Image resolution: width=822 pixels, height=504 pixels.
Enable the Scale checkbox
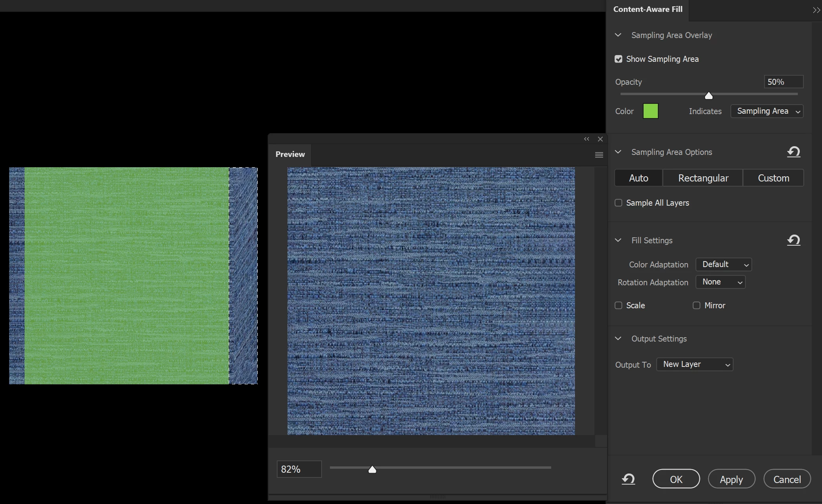tap(619, 305)
